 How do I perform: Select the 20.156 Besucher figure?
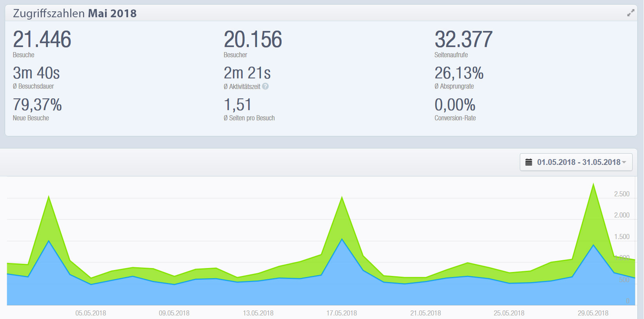click(x=253, y=40)
